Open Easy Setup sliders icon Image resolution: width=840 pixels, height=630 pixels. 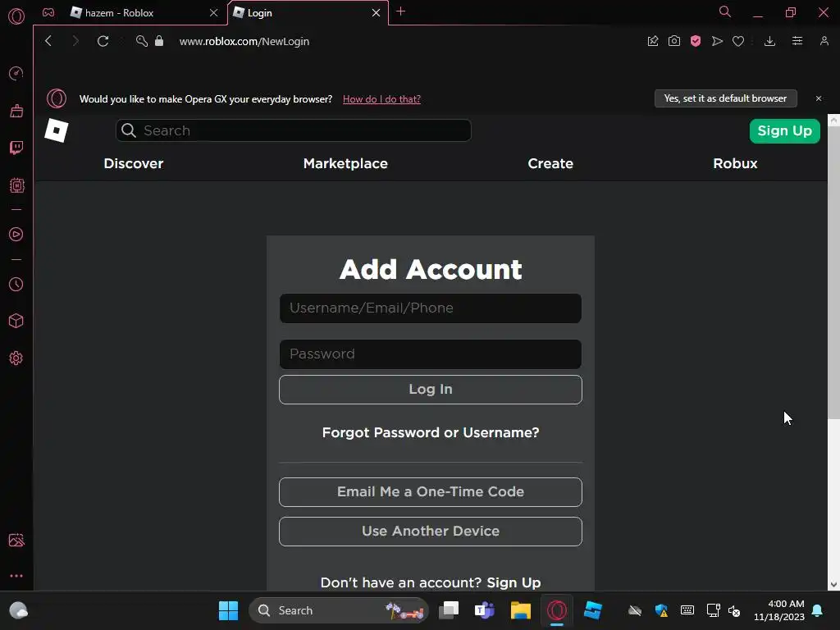[797, 41]
